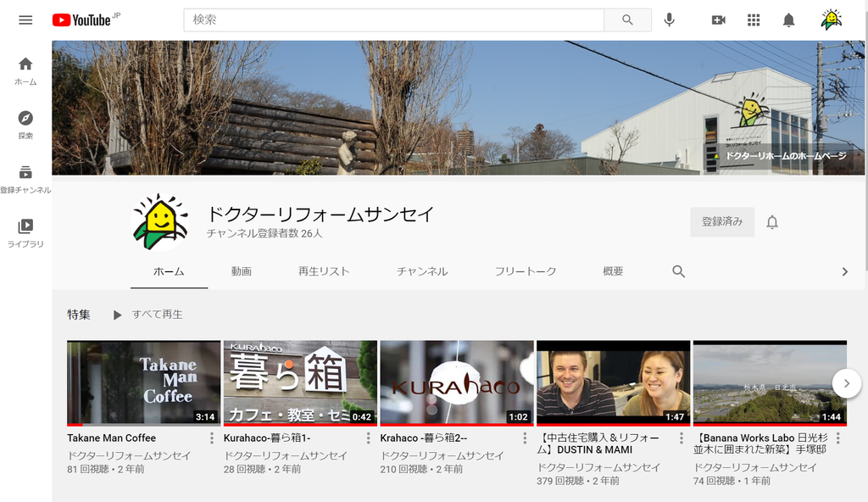Toggle the hamburger menu to collapse the sidebar
Viewport: 868px width, 502px height.
coord(25,20)
